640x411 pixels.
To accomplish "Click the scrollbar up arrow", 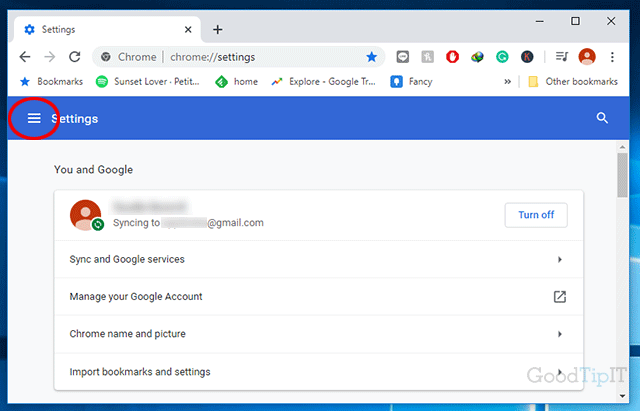I will (622, 147).
